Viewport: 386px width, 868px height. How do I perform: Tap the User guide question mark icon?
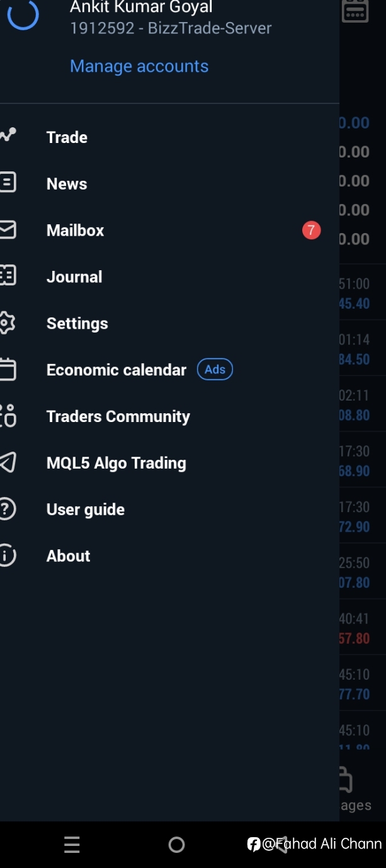[x=7, y=509]
